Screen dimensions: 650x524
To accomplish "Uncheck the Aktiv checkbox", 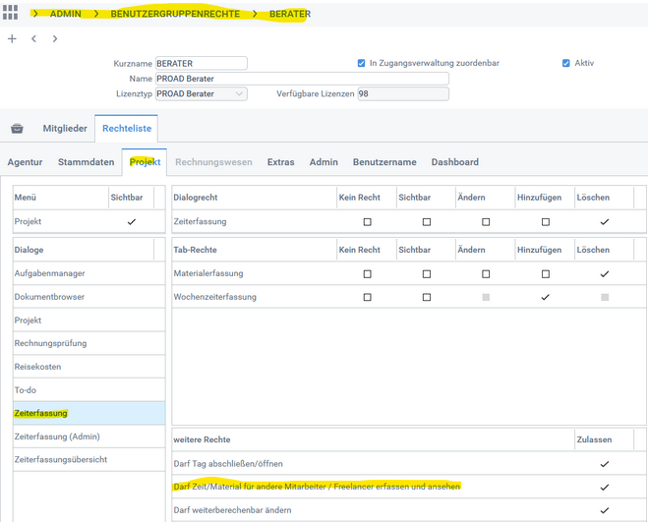I will (x=566, y=63).
